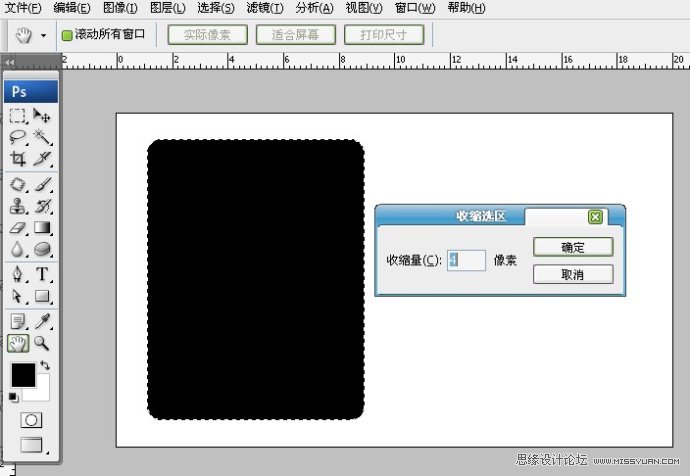690x476 pixels.
Task: Click the 收缩量 pixel input field
Action: (466, 260)
